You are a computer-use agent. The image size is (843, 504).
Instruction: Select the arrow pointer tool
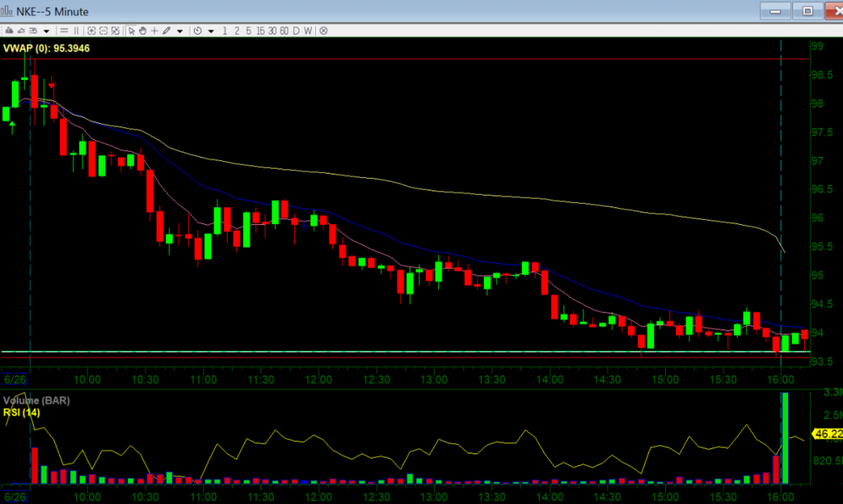pyautogui.click(x=132, y=30)
